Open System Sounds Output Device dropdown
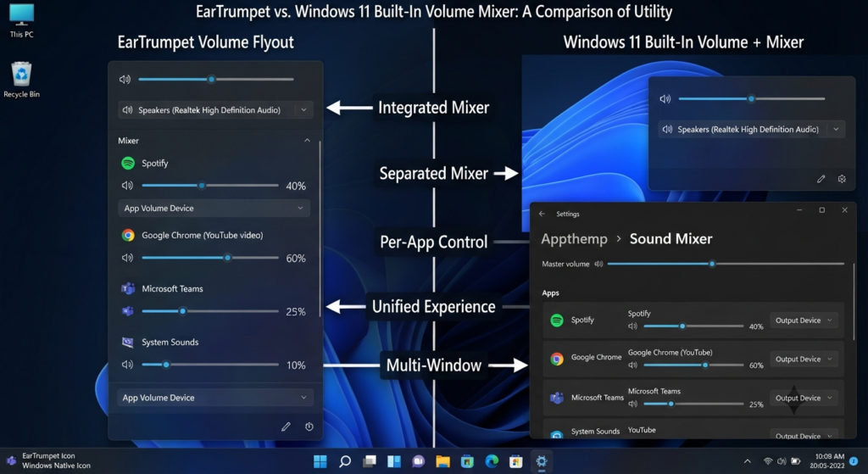This screenshot has height=474, width=868. 804,435
